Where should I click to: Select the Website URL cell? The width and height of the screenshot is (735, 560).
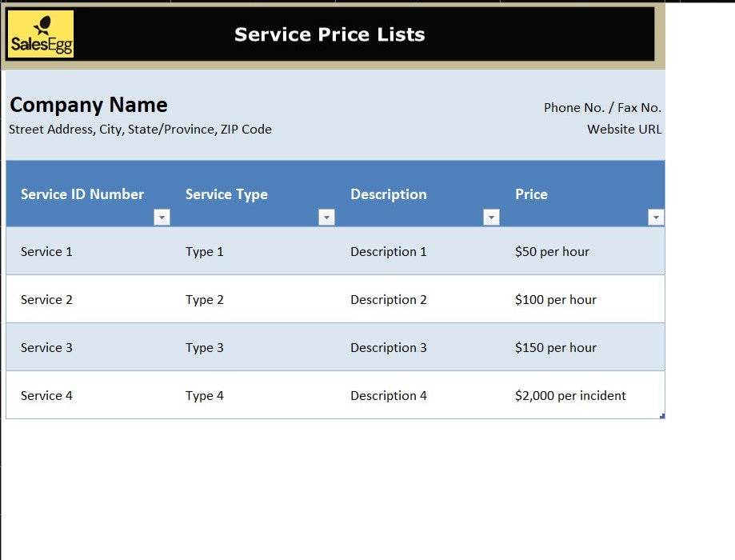coord(625,130)
